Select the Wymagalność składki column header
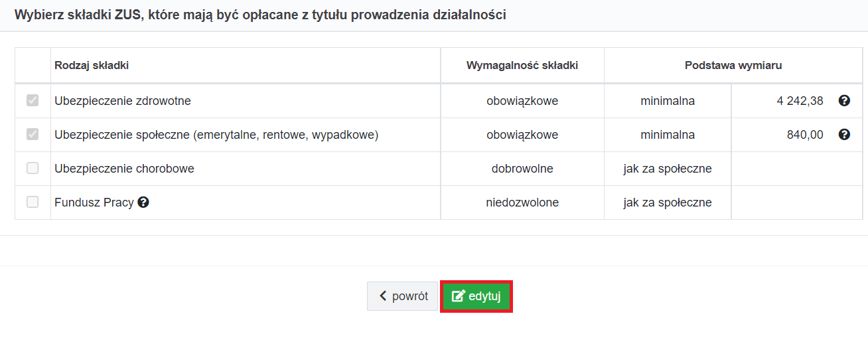 (522, 65)
